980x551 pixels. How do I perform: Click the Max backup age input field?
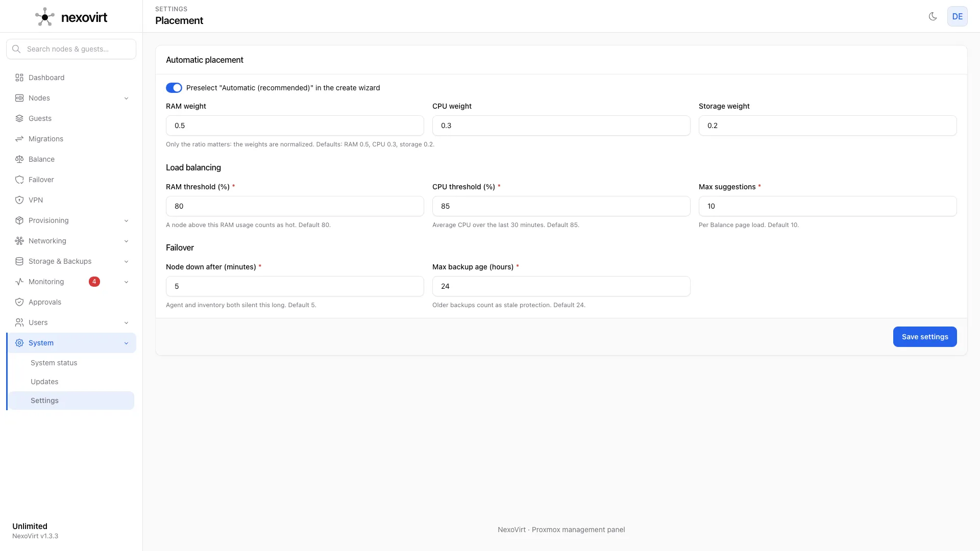coord(561,286)
